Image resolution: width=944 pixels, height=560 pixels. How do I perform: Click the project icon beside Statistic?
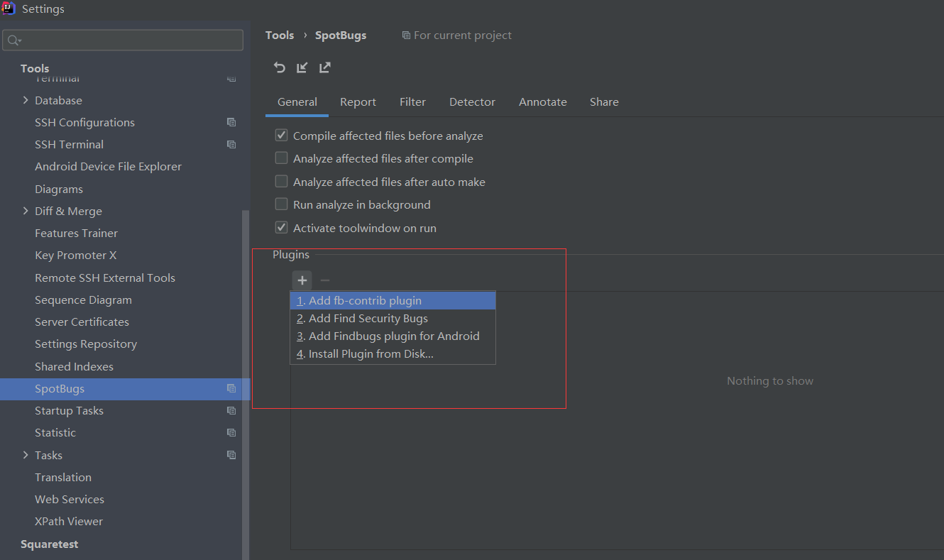(x=231, y=432)
